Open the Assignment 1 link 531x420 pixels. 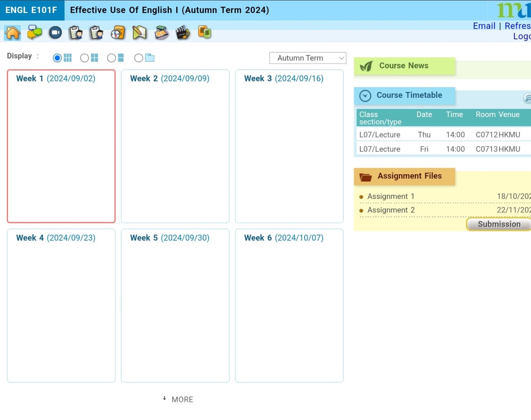(391, 196)
